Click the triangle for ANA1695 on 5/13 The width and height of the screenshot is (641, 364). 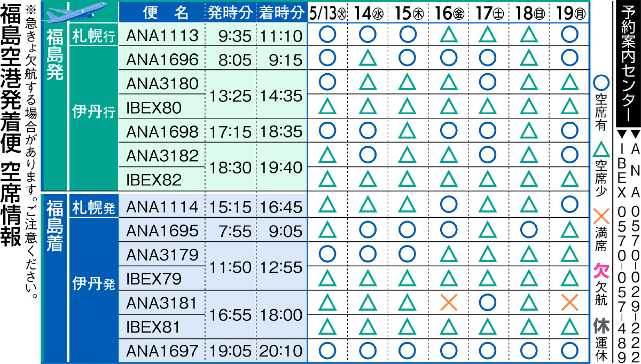pyautogui.click(x=327, y=229)
